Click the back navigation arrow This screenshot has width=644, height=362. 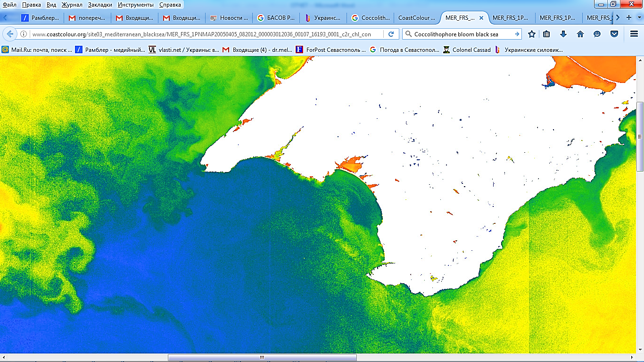point(10,34)
